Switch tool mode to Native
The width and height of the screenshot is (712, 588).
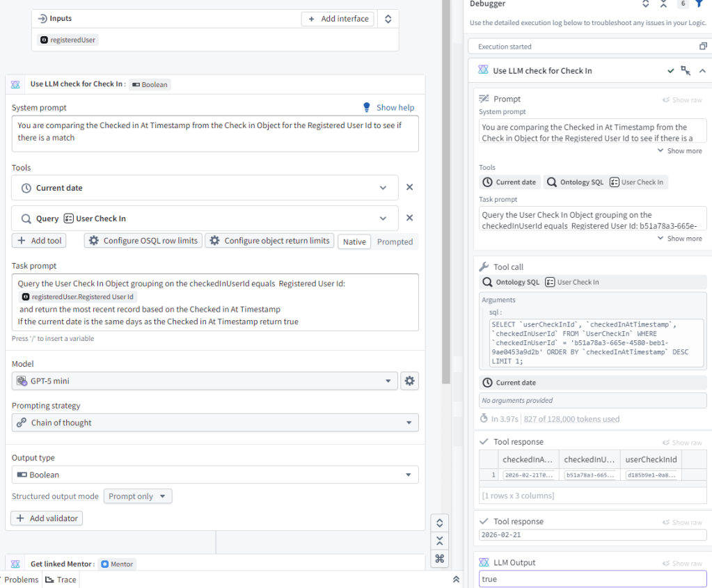(x=354, y=241)
